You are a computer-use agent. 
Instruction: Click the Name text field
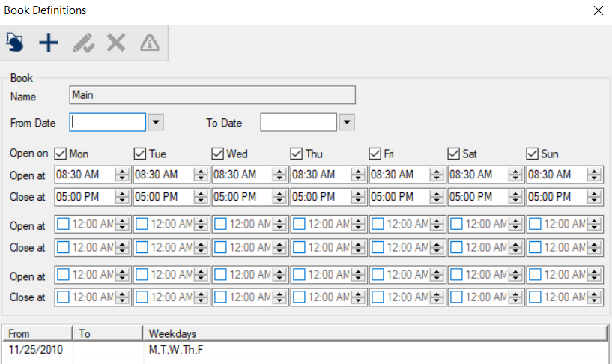(212, 95)
